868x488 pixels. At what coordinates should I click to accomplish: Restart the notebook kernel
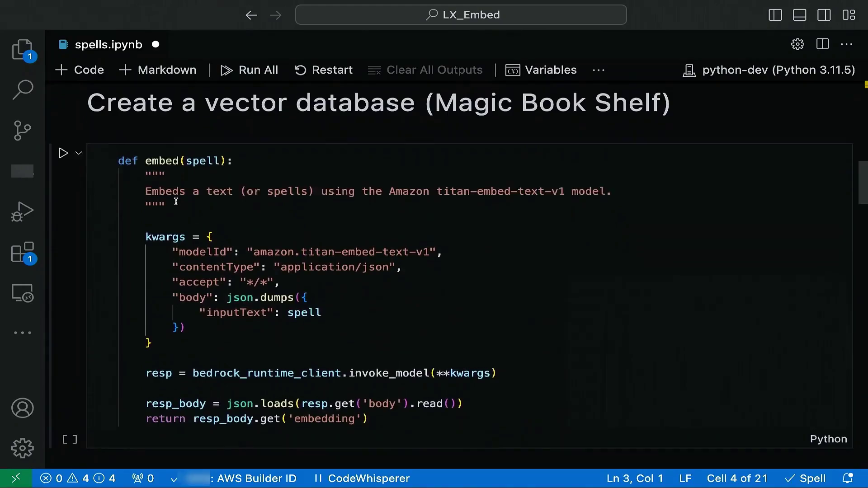click(323, 70)
